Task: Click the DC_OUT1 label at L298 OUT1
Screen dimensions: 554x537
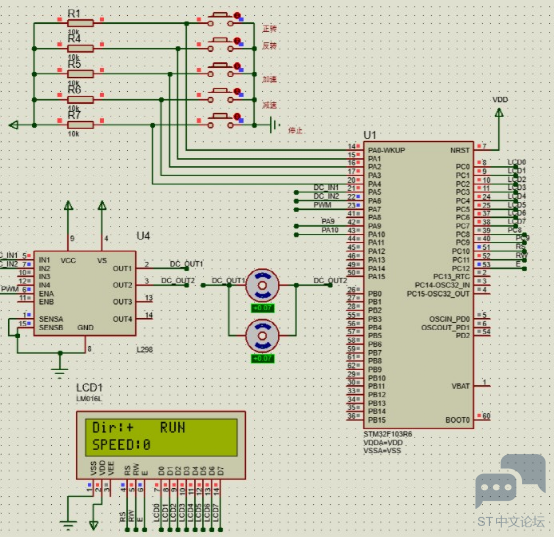Action: [x=187, y=264]
